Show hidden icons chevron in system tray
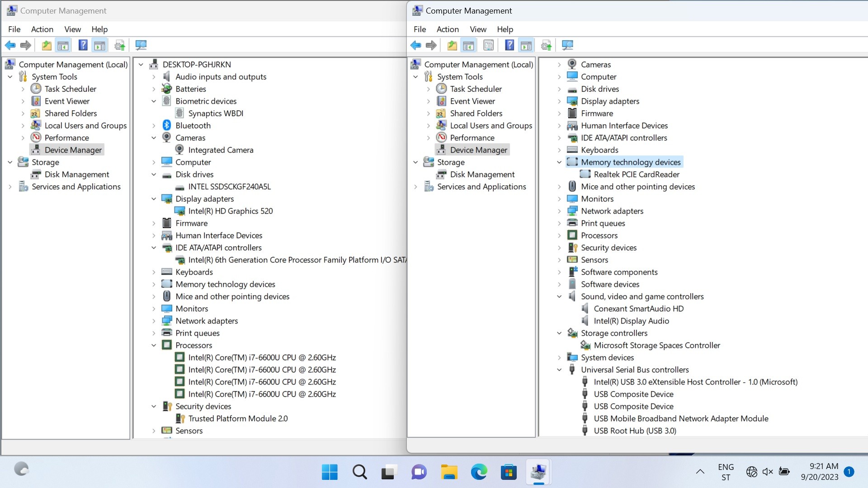 tap(700, 472)
